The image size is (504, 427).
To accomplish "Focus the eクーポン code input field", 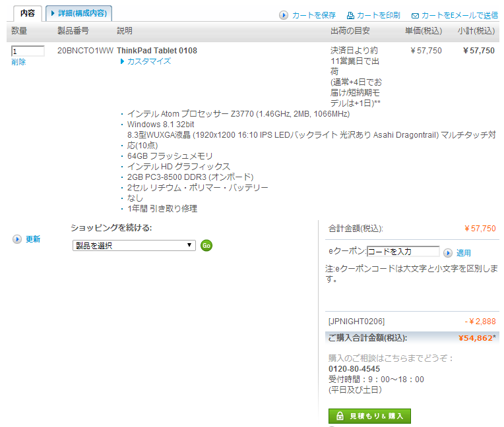I will [402, 252].
